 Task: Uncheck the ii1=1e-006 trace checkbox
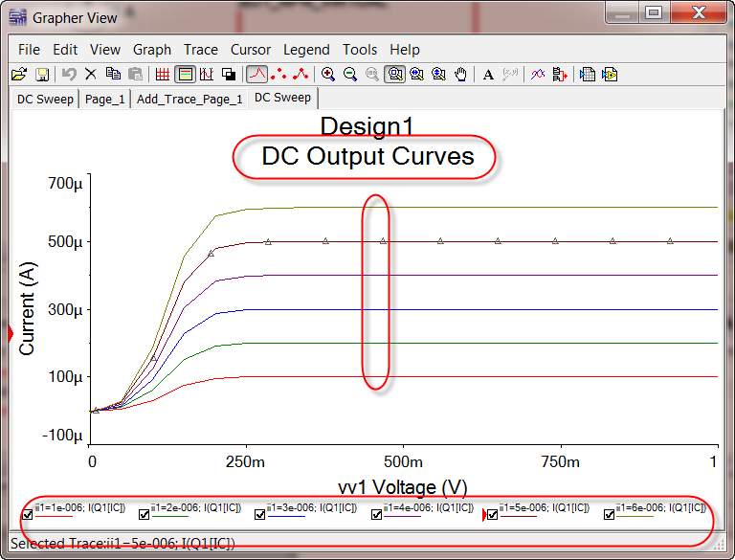28,514
